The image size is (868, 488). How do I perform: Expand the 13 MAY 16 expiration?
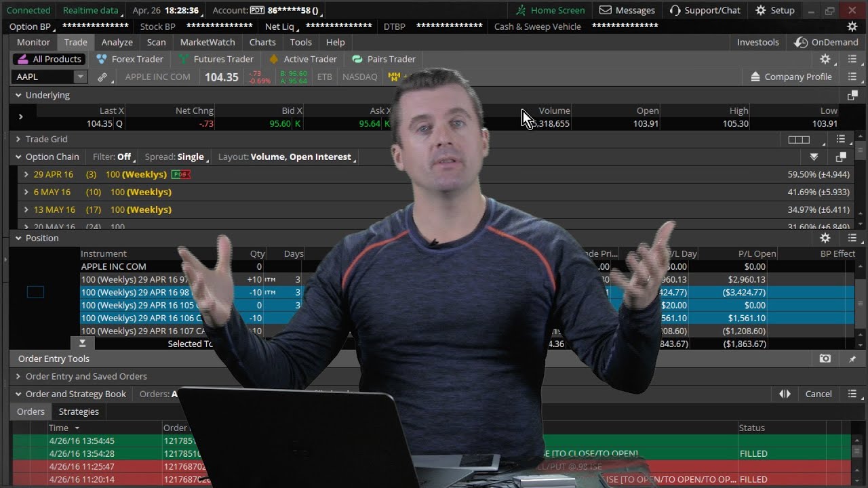point(26,209)
